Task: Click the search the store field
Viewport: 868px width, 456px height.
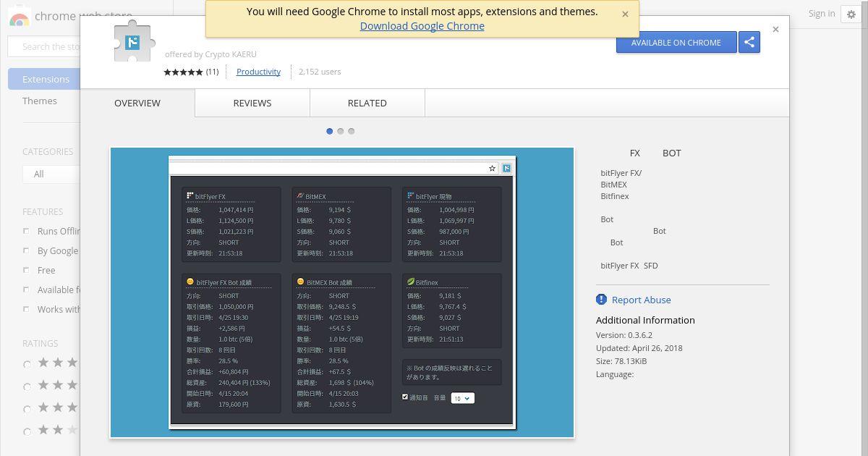Action: [44, 47]
